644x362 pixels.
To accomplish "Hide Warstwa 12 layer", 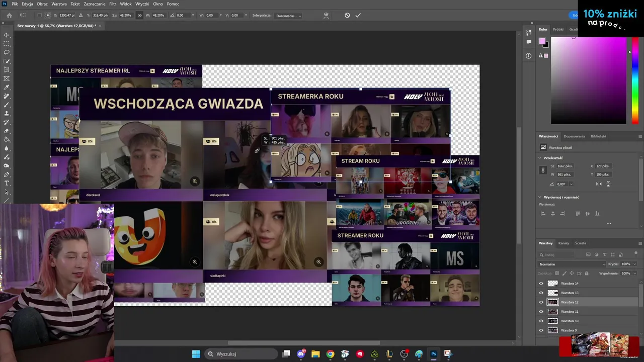I will click(541, 302).
